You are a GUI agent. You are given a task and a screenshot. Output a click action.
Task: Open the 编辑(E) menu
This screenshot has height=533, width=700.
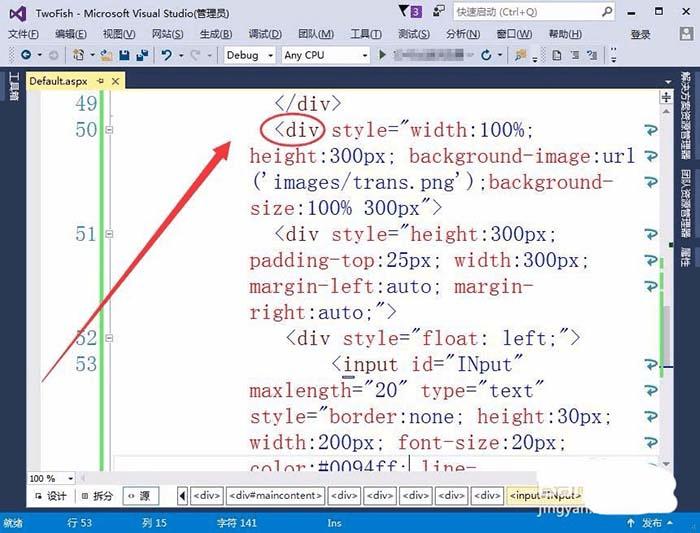(71, 34)
